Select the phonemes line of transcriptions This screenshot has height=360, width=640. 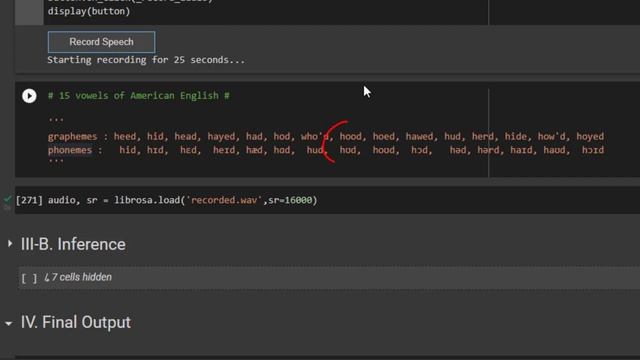coord(326,150)
